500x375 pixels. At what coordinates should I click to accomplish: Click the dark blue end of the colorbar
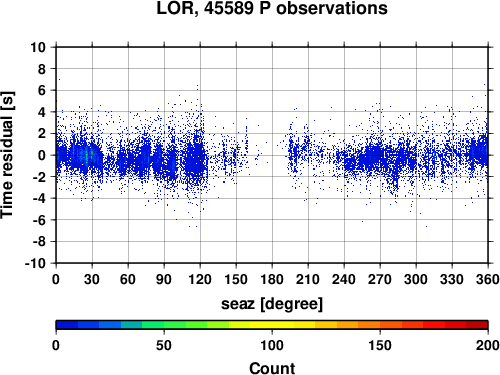coord(67,325)
